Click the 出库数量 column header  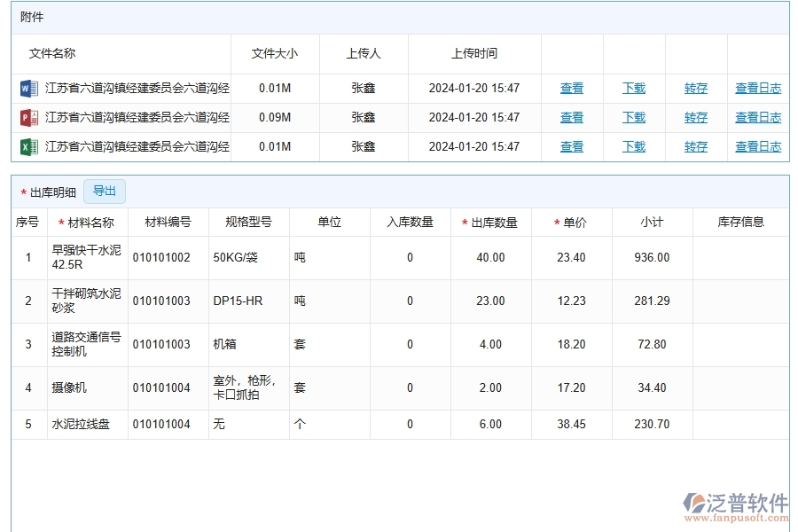click(492, 222)
